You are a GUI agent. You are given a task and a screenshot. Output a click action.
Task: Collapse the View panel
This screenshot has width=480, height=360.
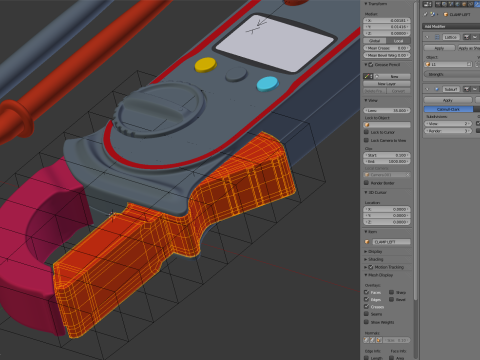[x=366, y=100]
